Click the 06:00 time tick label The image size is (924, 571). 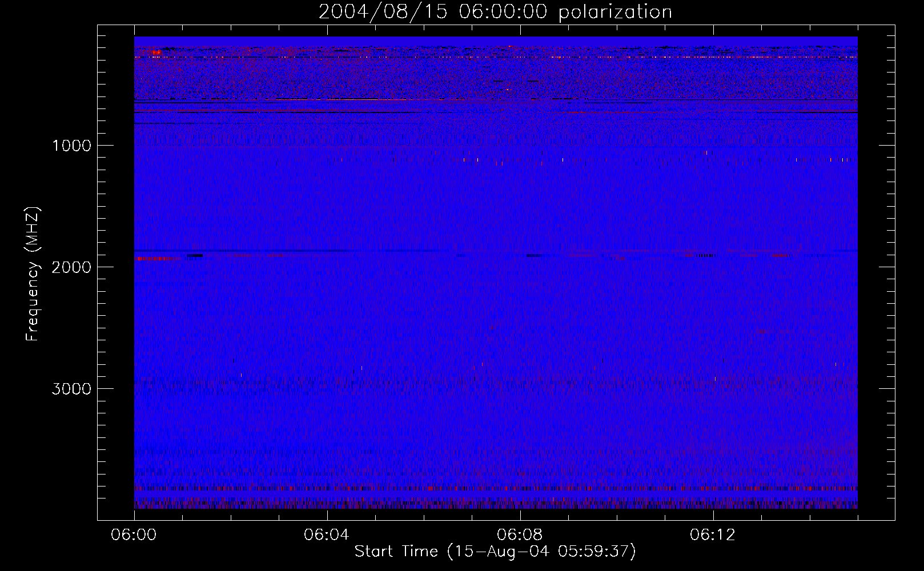(x=134, y=535)
